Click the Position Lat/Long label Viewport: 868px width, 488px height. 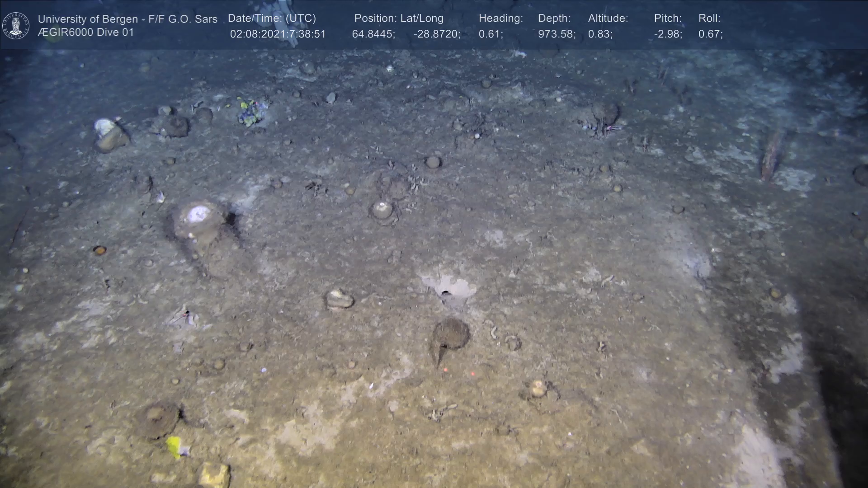click(399, 19)
